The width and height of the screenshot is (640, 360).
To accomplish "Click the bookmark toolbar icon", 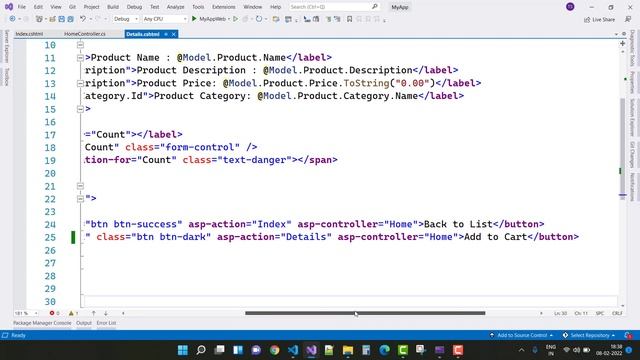I will (349, 19).
